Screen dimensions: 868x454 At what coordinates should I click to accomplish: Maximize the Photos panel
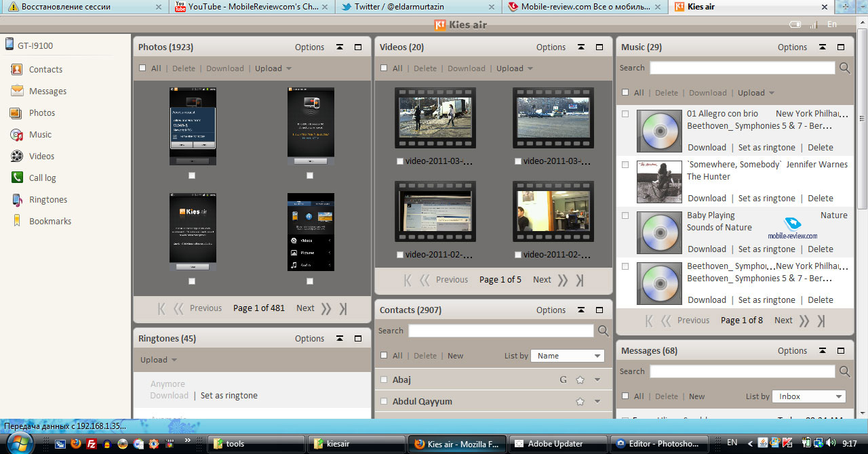[358, 47]
